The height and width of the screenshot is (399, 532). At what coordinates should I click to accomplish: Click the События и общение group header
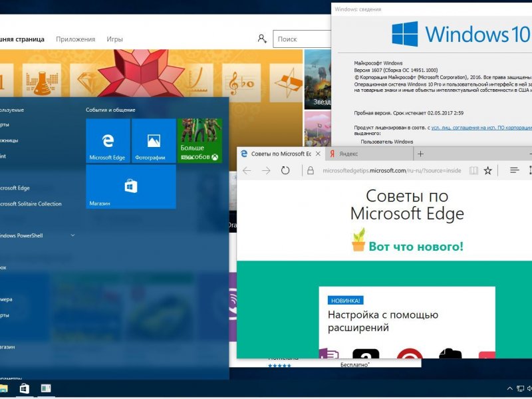click(110, 110)
